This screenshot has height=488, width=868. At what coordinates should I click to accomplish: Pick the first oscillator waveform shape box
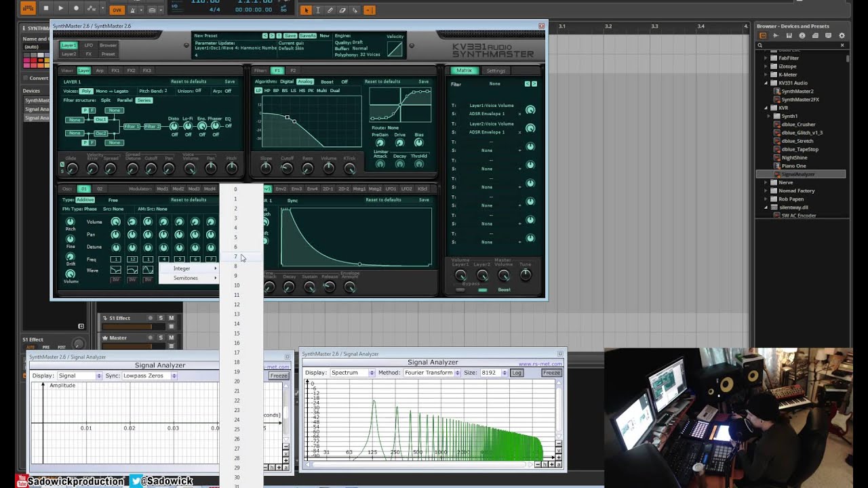[x=116, y=270]
